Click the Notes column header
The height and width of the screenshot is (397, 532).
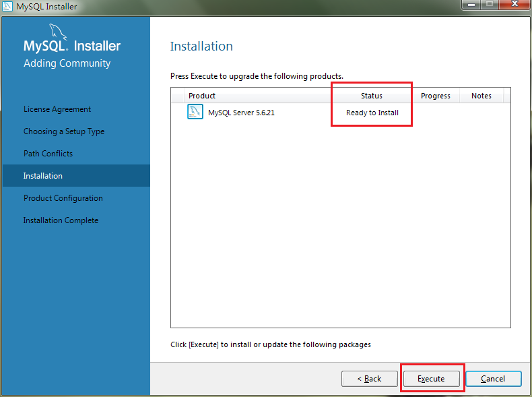481,96
